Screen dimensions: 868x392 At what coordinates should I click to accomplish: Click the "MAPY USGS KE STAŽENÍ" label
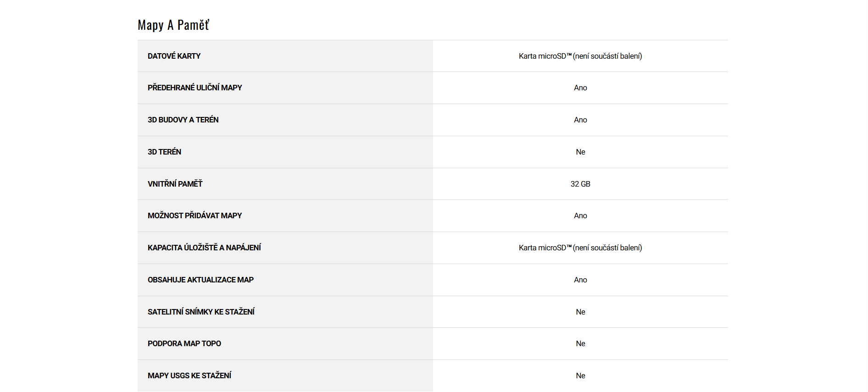[189, 375]
